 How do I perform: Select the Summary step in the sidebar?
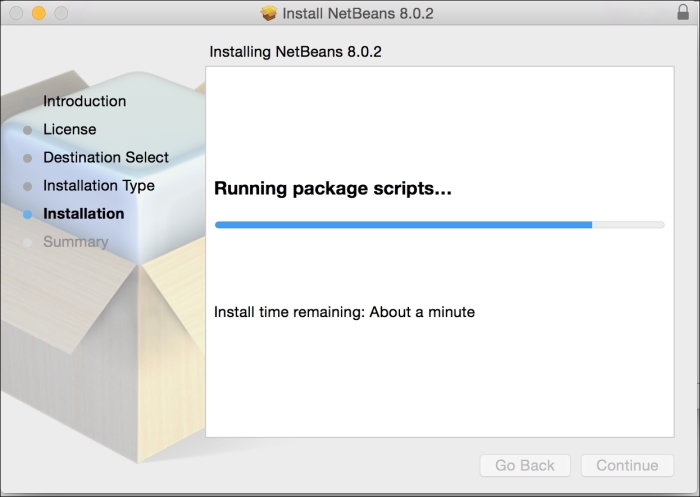75,242
